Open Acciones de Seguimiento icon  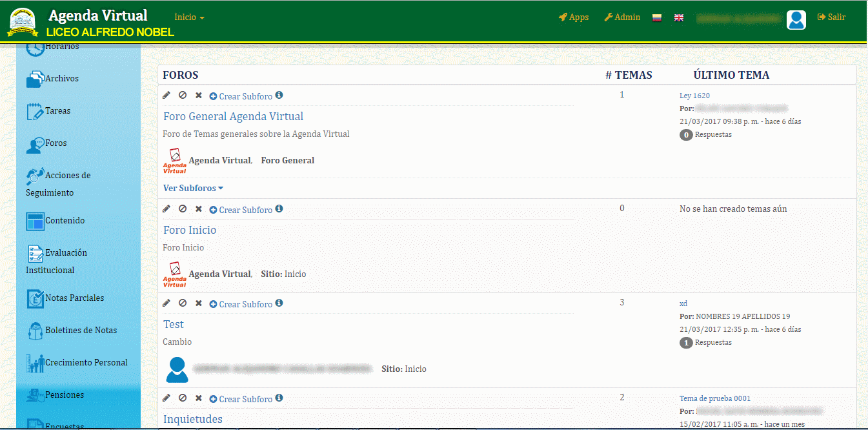click(35, 176)
